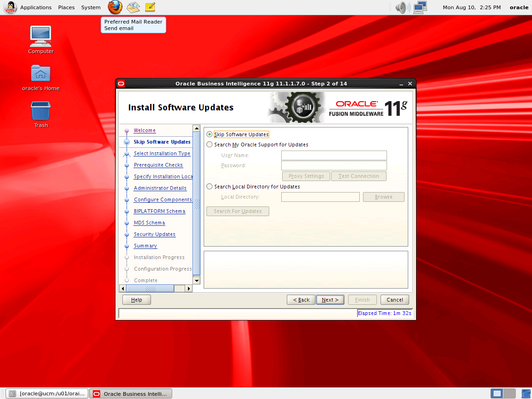The width and height of the screenshot is (532, 399).
Task: Click the trash applet in the bottom panel
Action: 526,393
